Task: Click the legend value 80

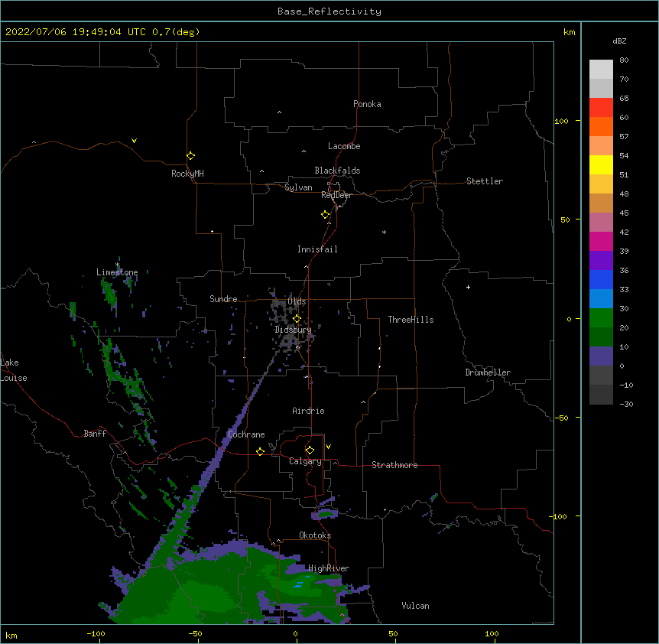Action: click(x=624, y=60)
